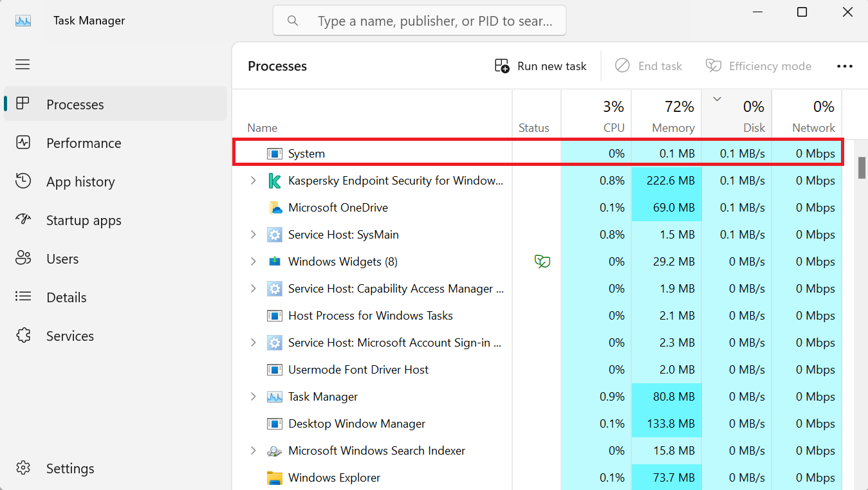Click the Microsoft Windows Search Indexer icon

275,451
